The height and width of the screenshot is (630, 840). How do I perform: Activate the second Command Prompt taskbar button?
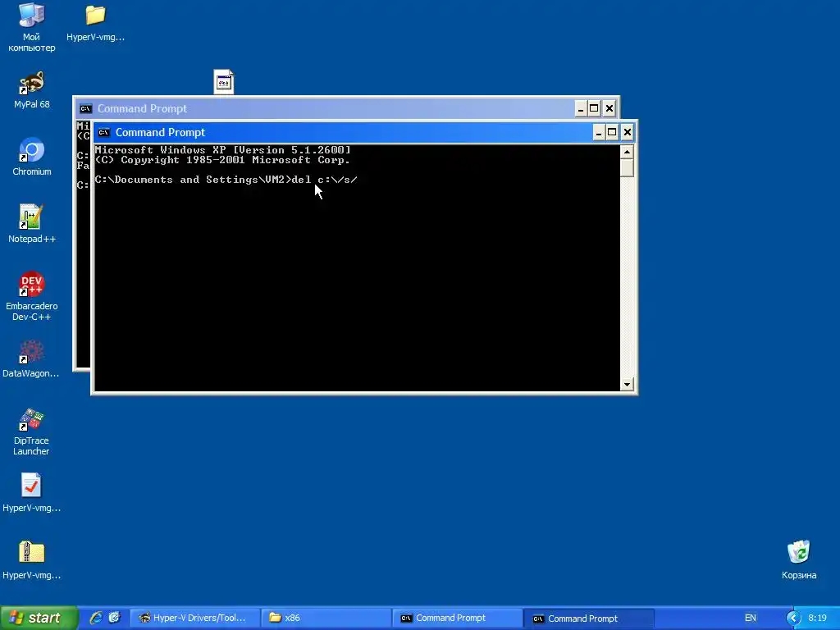587,618
